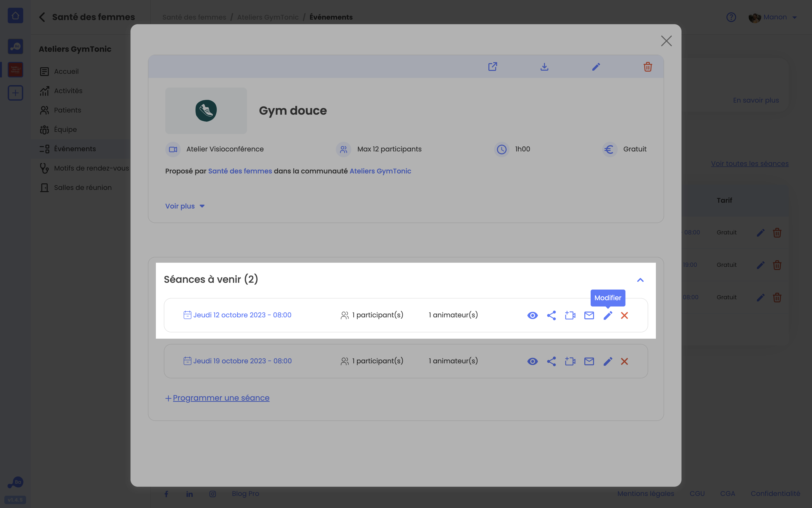Open the help question mark icon

[731, 17]
